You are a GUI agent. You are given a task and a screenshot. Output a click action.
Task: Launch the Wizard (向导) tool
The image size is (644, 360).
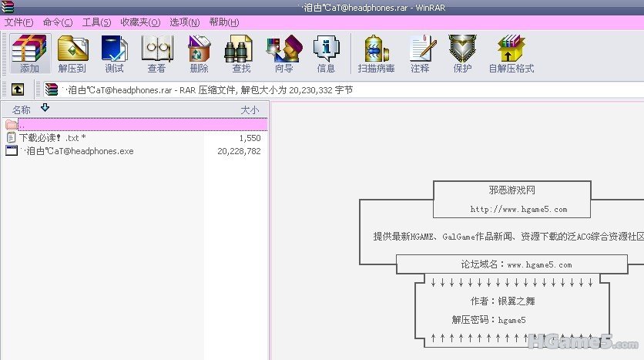coord(283,54)
